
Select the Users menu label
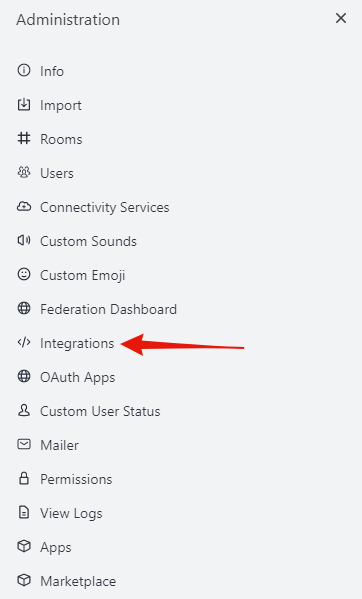tap(57, 173)
